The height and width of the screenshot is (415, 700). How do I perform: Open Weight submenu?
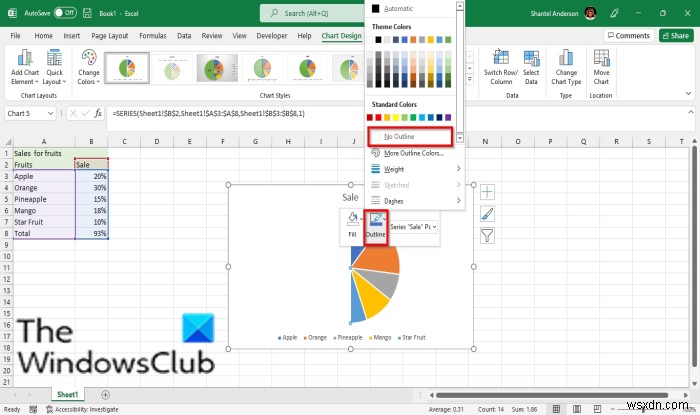(415, 169)
